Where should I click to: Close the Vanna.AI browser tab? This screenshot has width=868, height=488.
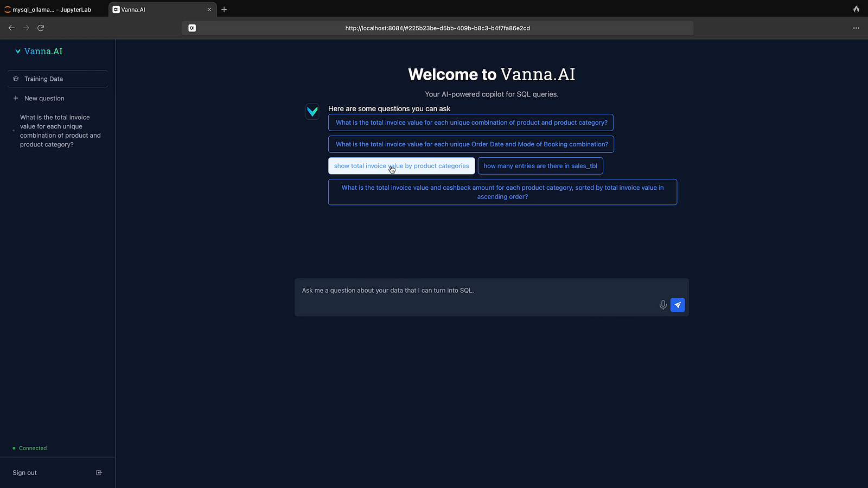click(209, 10)
